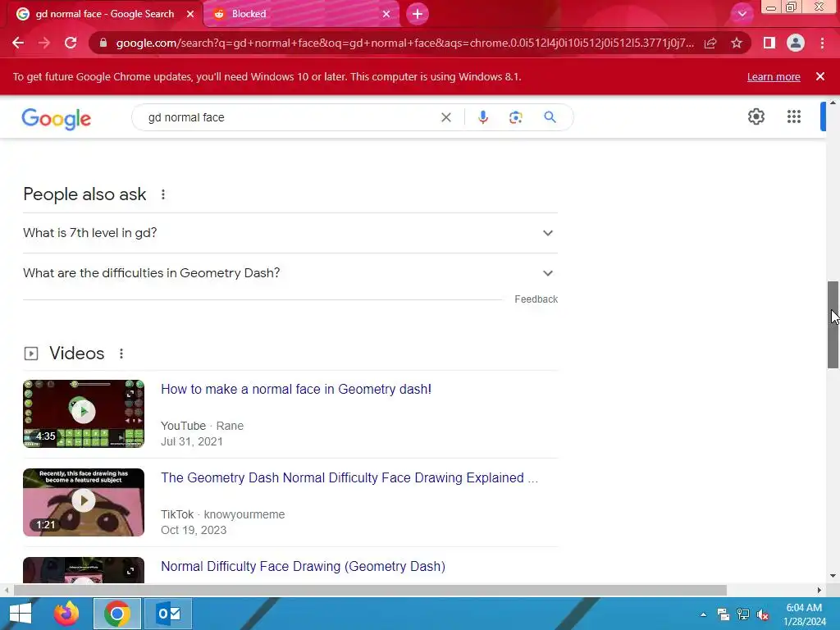Click Learn more link in banner
Image resolution: width=840 pixels, height=630 pixels.
pyautogui.click(x=774, y=76)
